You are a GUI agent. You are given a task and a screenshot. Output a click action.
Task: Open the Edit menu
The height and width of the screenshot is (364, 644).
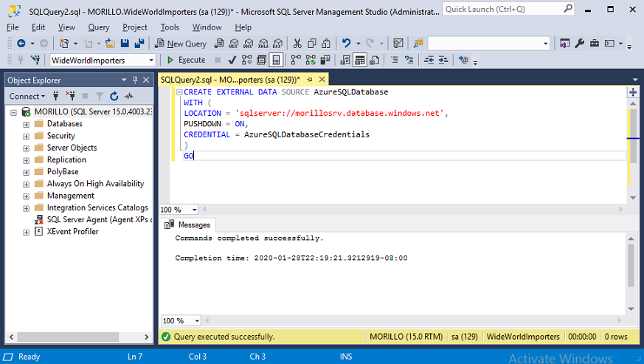point(38,27)
